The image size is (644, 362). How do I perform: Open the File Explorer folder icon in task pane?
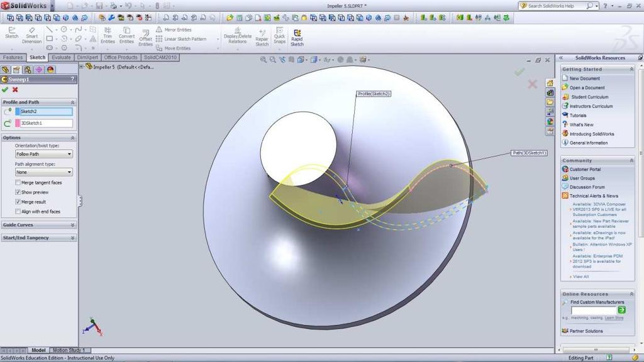(x=550, y=102)
